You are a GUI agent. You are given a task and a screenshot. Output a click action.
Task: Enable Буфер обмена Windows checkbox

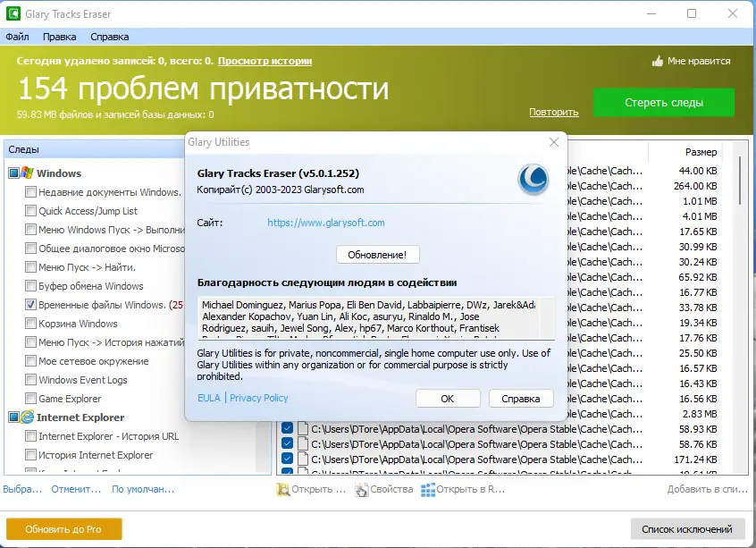[30, 285]
